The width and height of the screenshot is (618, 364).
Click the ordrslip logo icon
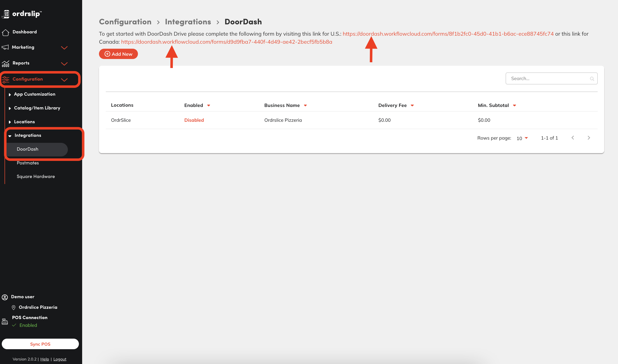tap(6, 14)
